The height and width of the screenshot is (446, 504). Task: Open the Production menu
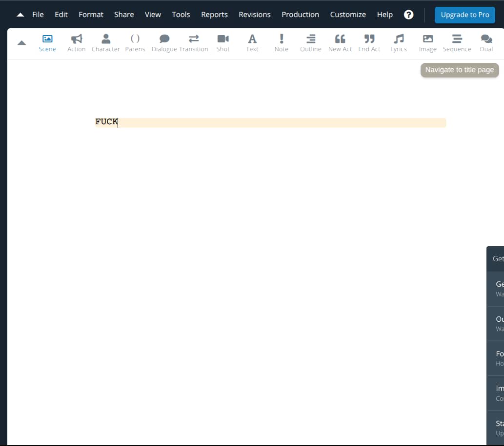click(300, 15)
